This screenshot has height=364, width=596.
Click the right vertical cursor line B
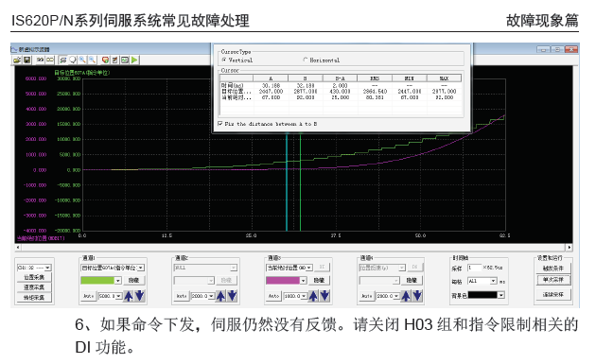click(x=300, y=182)
